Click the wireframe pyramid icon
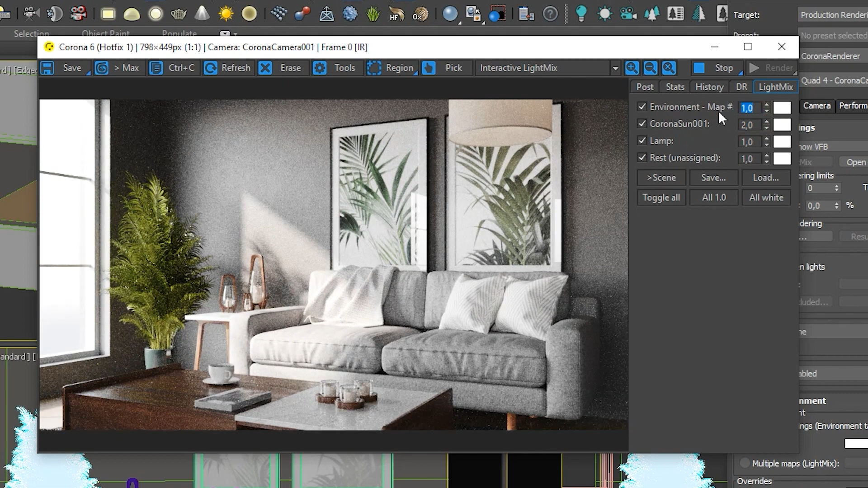Image resolution: width=868 pixels, height=488 pixels. (326, 14)
